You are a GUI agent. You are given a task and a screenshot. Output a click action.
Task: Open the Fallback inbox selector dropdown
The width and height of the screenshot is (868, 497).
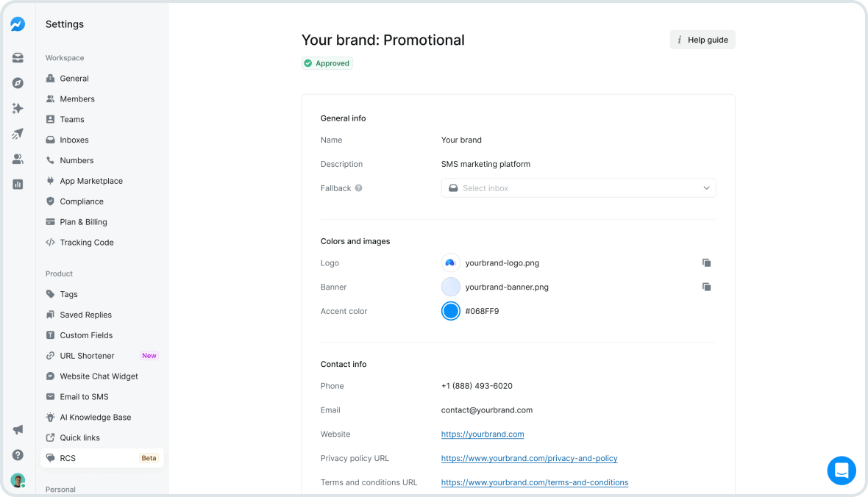578,187
